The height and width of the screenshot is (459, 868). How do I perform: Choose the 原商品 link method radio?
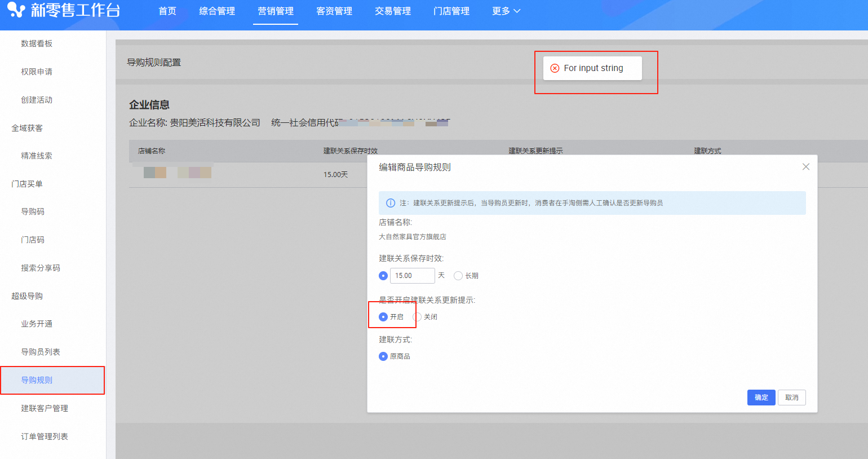click(383, 356)
